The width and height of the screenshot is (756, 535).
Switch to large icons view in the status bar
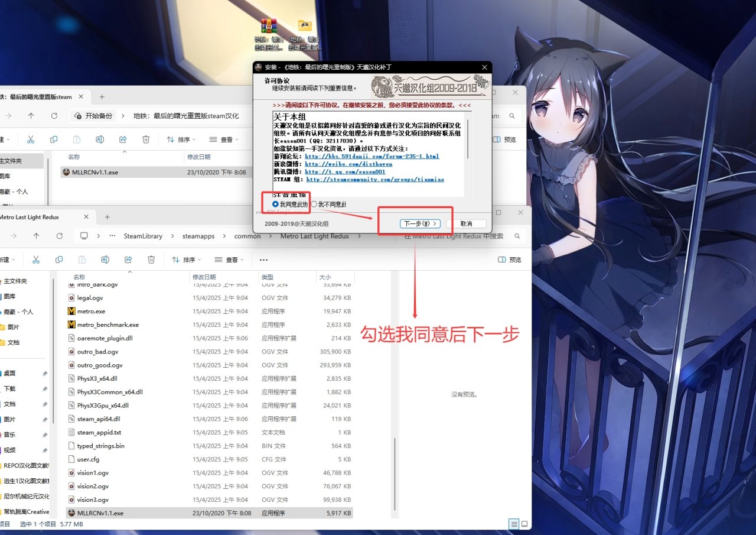pyautogui.click(x=524, y=524)
